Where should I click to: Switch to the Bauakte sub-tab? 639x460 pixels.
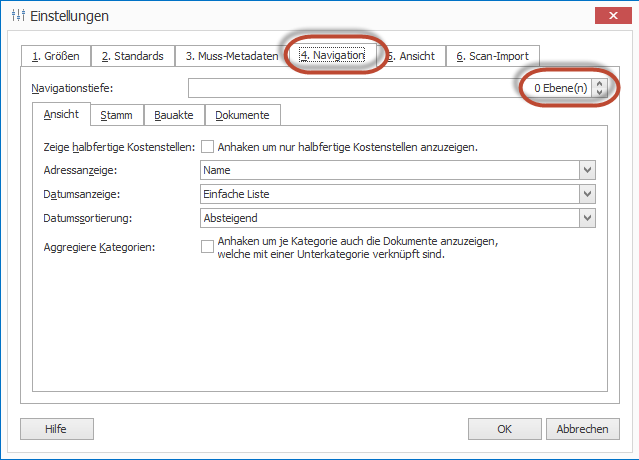coord(174,115)
